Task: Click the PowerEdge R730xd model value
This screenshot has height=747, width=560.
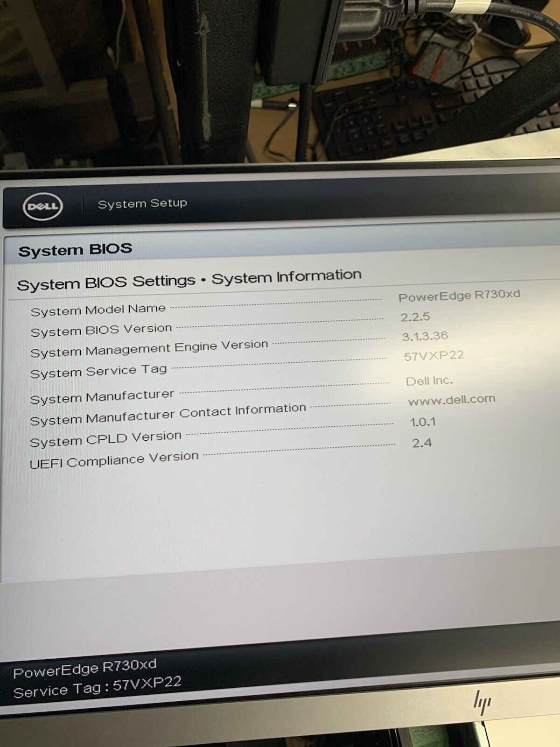Action: tap(459, 296)
